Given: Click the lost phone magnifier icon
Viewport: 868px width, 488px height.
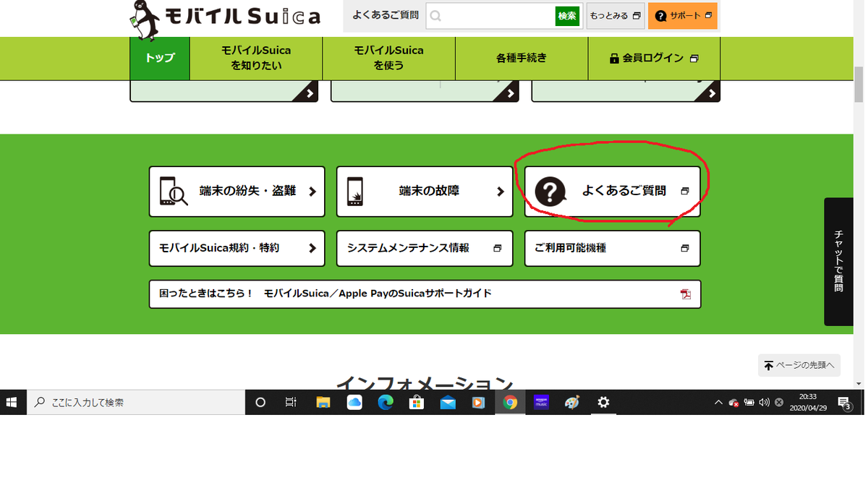Looking at the screenshot, I should point(173,192).
